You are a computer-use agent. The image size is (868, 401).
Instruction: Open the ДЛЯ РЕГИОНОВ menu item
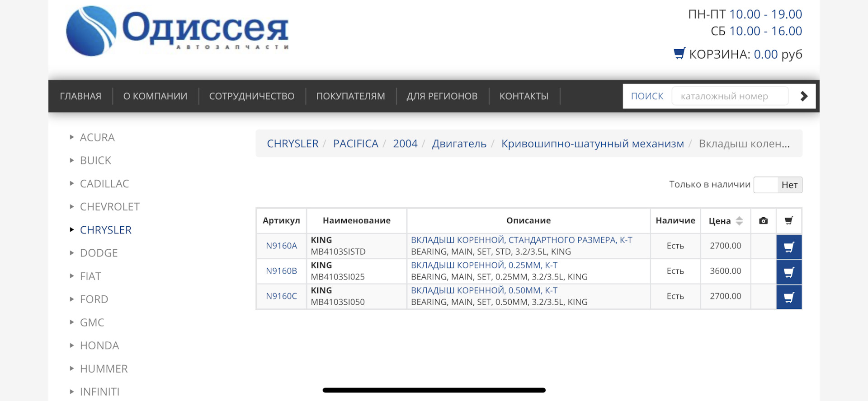tap(442, 96)
